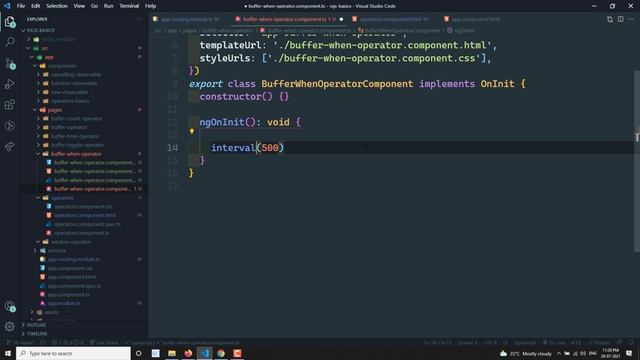Switch to operators.component.html tab
The width and height of the screenshot is (640, 360).
[x=392, y=19]
